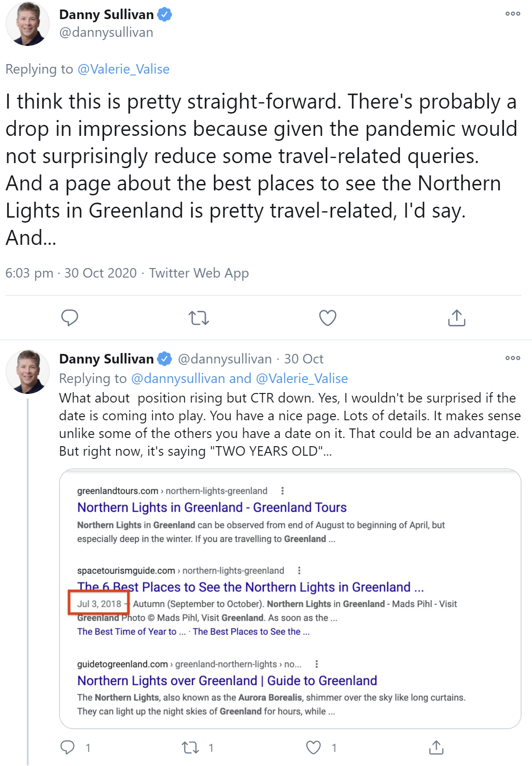Reply to the main Danny Sullivan tweet
532x766 pixels.
click(70, 318)
